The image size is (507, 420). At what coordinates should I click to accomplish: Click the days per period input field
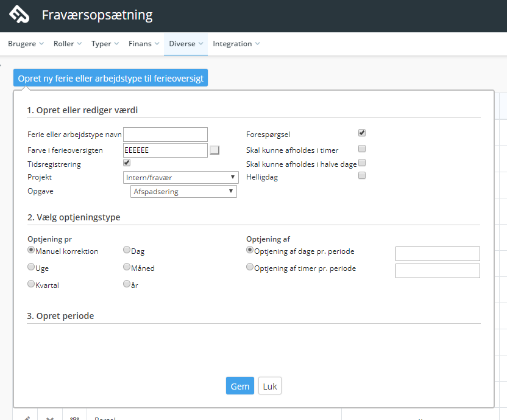[x=438, y=254]
